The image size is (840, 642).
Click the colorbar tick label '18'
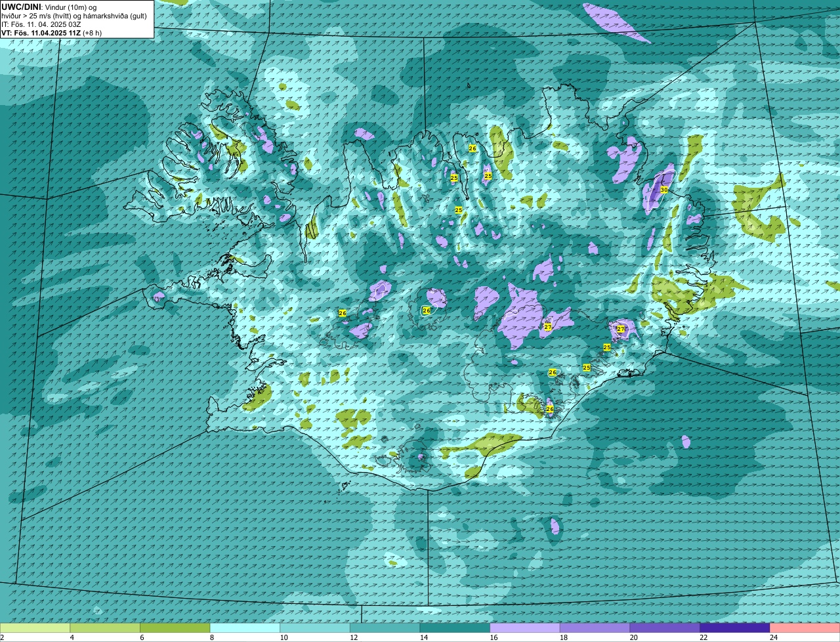click(x=563, y=637)
